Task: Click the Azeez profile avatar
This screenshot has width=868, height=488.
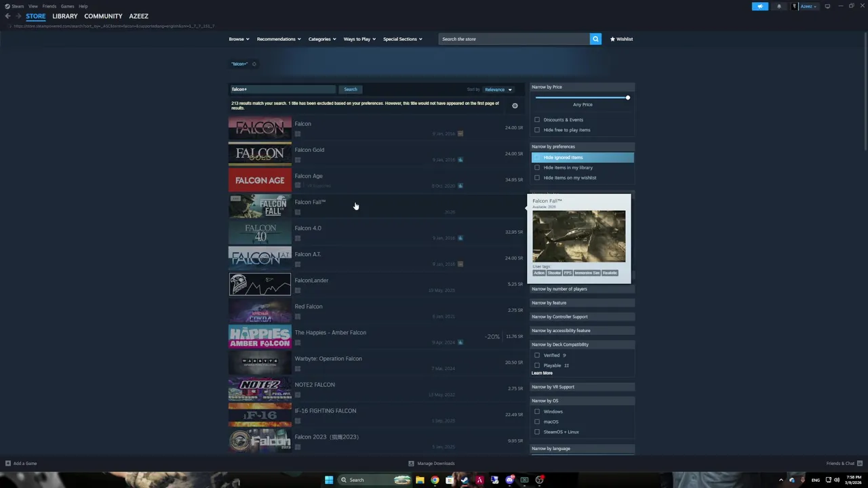Action: click(x=795, y=6)
